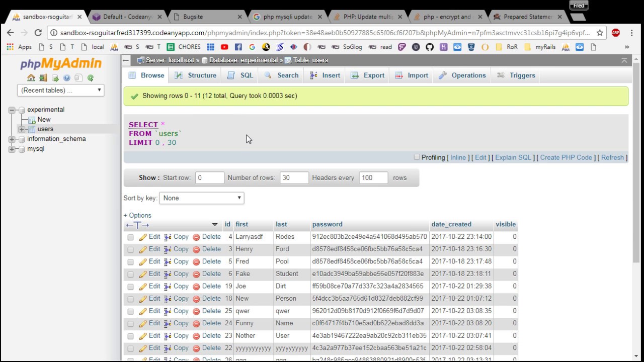Screen dimensions: 644x362
Task: Click the Inline edit link
Action: (458, 157)
